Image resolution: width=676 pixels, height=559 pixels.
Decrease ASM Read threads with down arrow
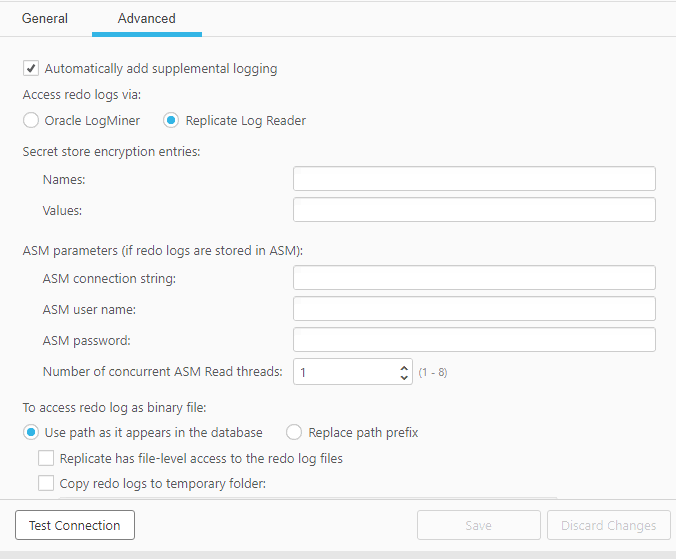(x=404, y=377)
